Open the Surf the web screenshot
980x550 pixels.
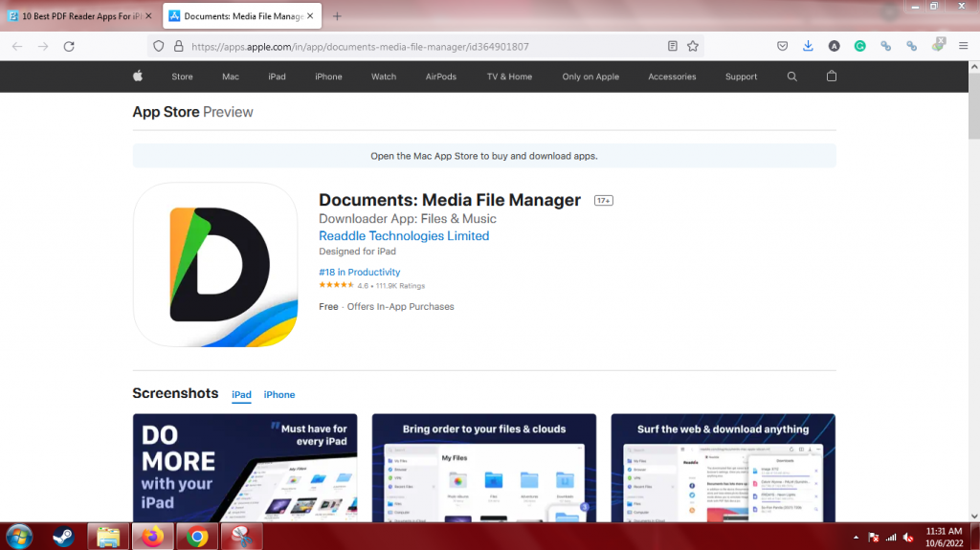[724, 468]
